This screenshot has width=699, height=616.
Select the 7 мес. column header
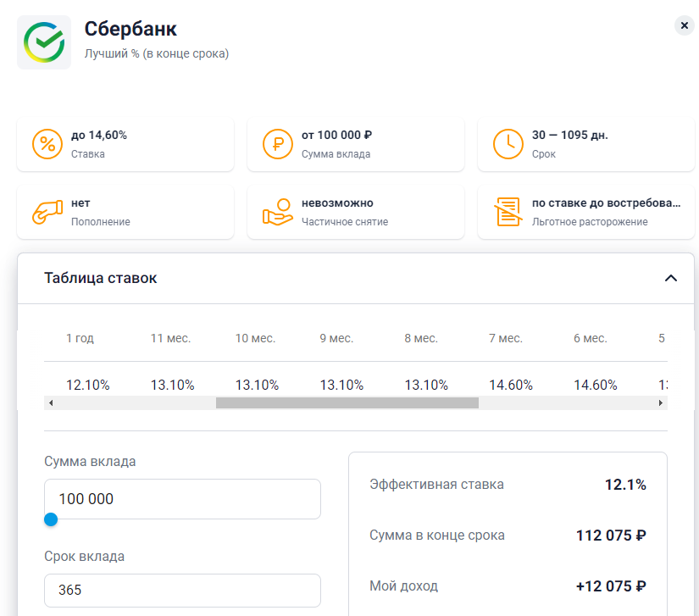[x=506, y=338]
